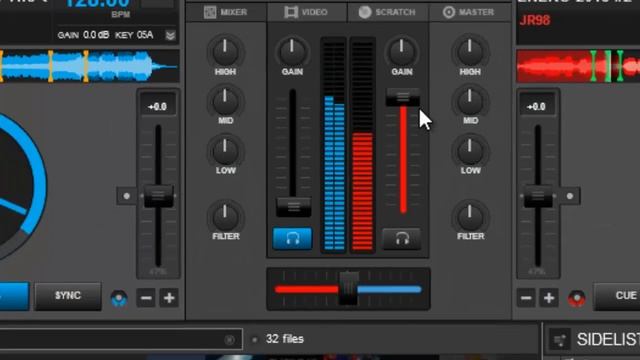The image size is (640, 360).
Task: Open the Video tab
Action: point(307,12)
